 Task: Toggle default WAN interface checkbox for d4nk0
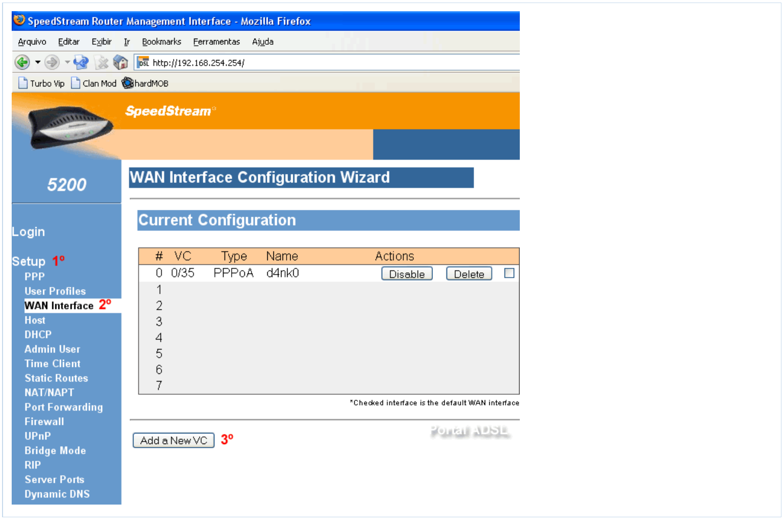point(509,273)
